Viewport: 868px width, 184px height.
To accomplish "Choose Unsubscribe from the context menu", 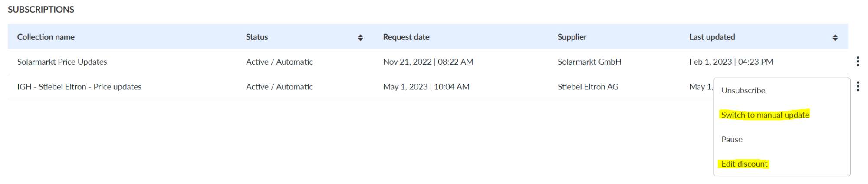I will click(743, 90).
